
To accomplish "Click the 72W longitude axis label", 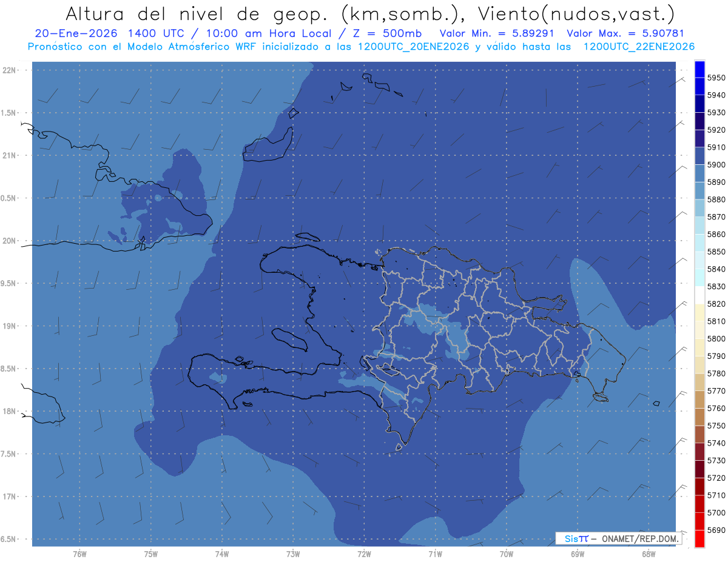I will 364,554.
